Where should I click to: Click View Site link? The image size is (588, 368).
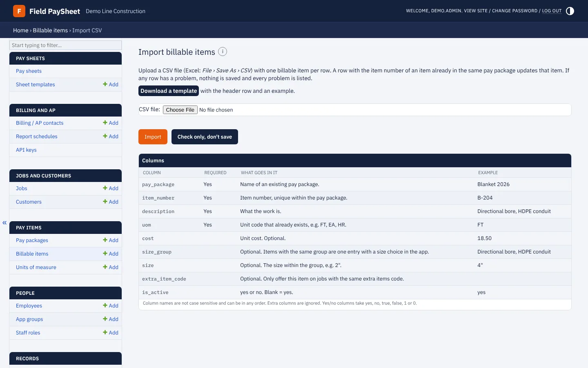tap(476, 11)
